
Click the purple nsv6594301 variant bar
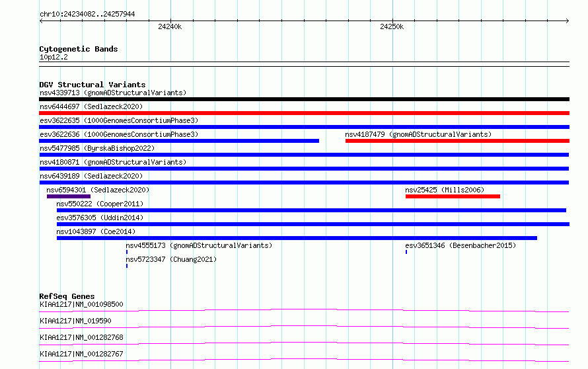click(69, 196)
